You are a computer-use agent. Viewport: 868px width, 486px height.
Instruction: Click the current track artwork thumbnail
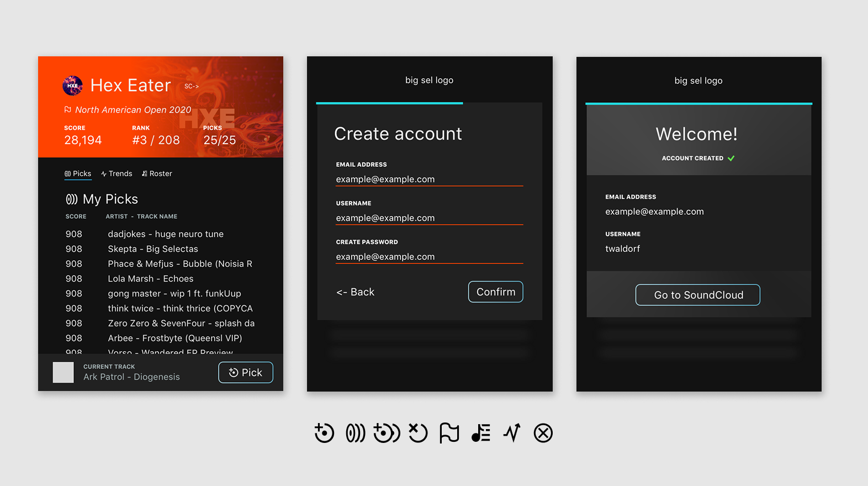point(63,372)
